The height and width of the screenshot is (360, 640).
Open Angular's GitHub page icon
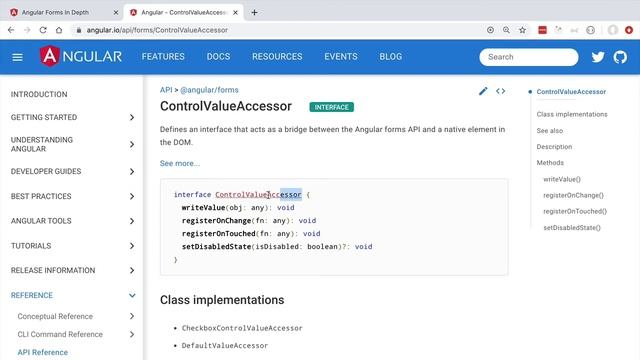(620, 57)
